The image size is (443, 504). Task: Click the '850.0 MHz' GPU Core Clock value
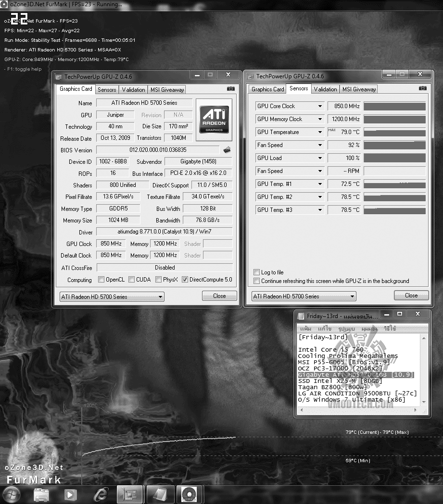click(344, 106)
